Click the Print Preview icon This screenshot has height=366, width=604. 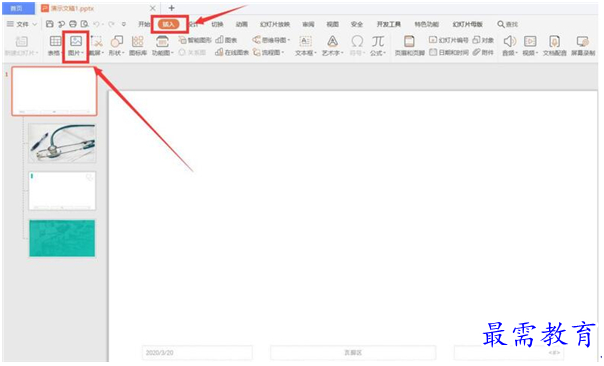84,24
